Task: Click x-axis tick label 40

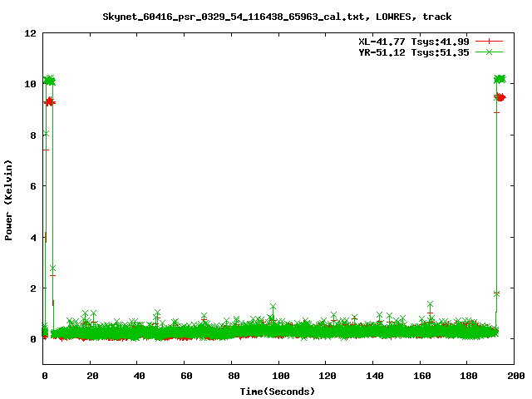Action: click(139, 376)
